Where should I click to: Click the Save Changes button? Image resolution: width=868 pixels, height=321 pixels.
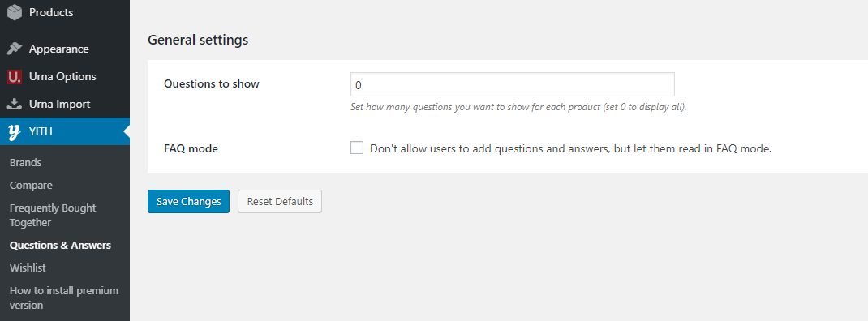(189, 202)
